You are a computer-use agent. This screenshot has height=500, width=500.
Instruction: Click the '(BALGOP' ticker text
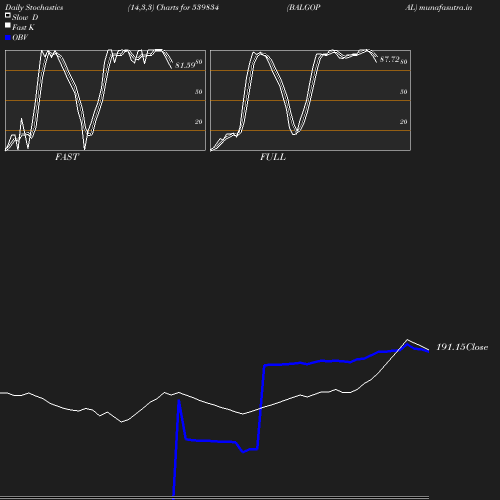[304, 8]
